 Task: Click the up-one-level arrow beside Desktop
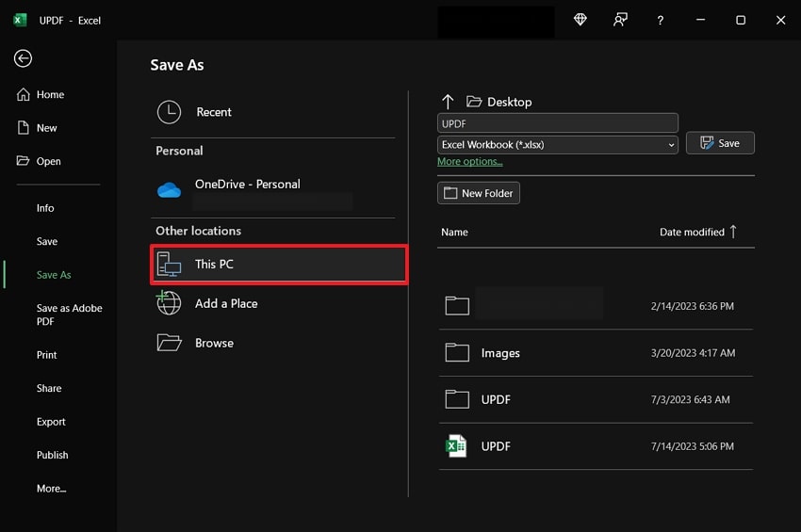(x=448, y=102)
